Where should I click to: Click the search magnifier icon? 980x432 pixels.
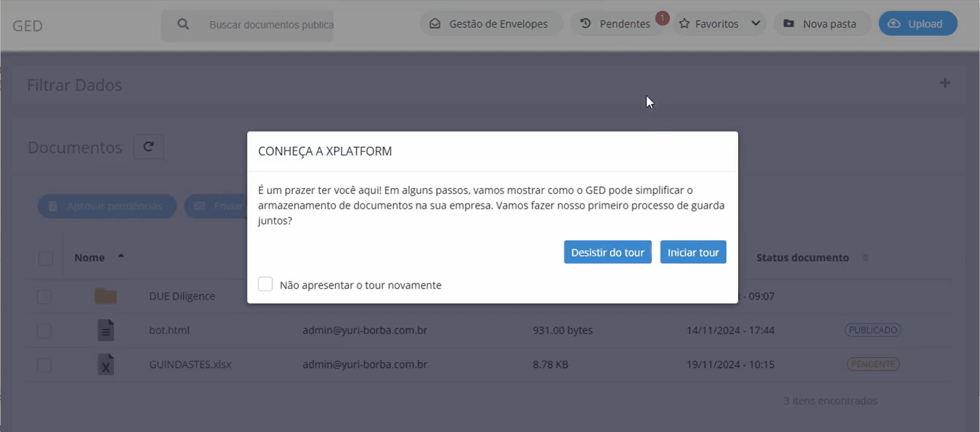(x=183, y=24)
